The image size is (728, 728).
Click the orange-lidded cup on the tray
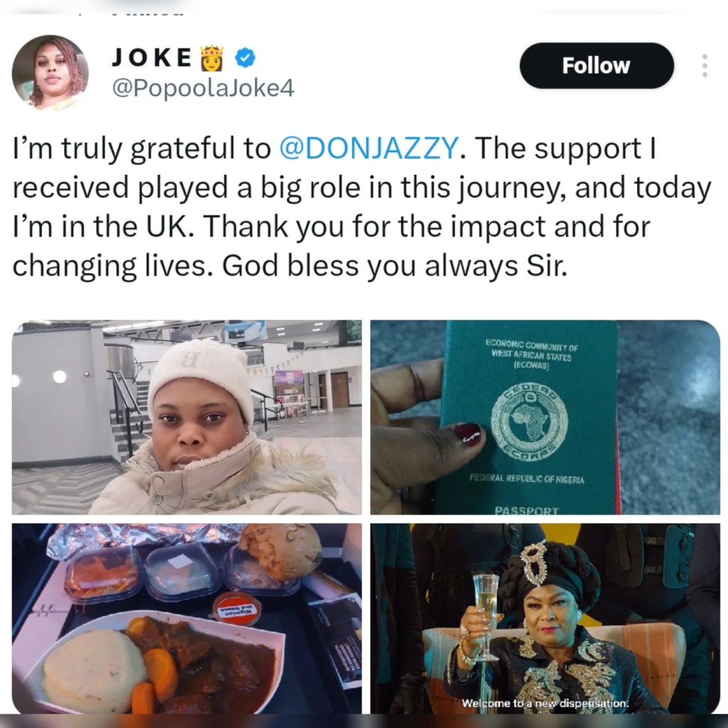click(237, 609)
